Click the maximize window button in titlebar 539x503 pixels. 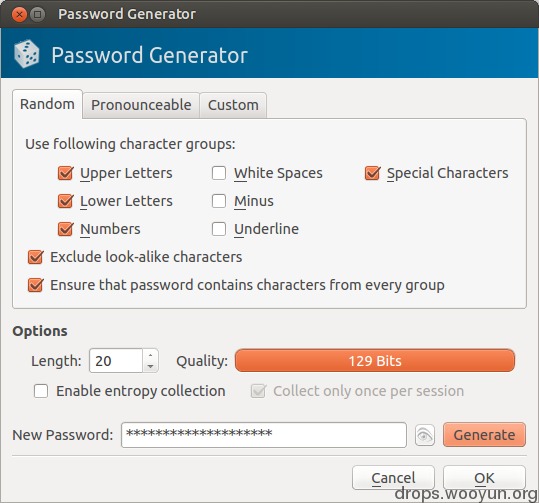coord(37,14)
